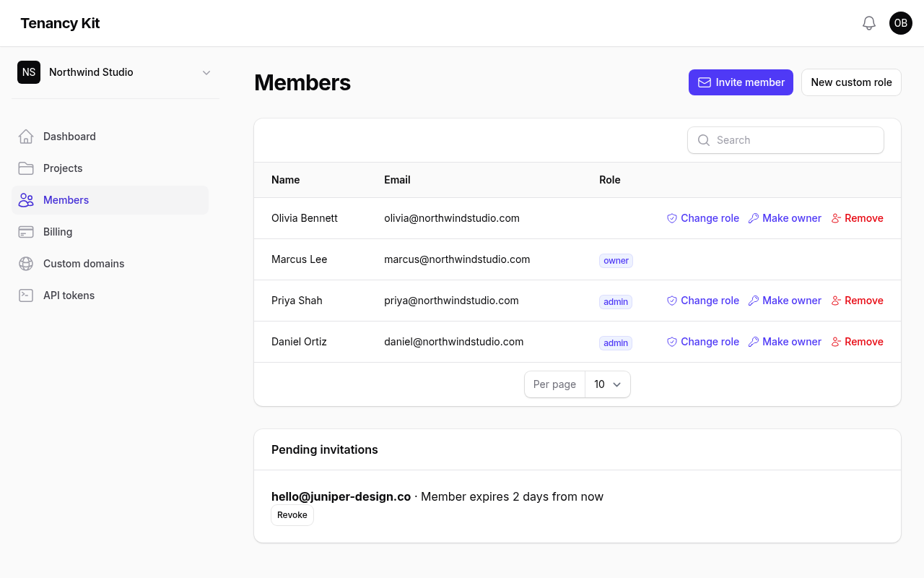
Task: Make Daniel Ortiz the owner
Action: (x=785, y=342)
